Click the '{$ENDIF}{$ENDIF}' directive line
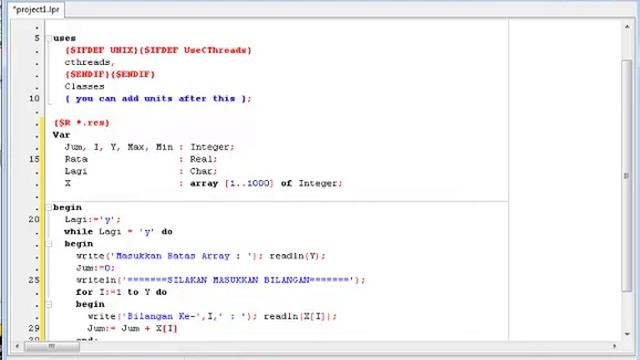The image size is (640, 360). [x=110, y=75]
